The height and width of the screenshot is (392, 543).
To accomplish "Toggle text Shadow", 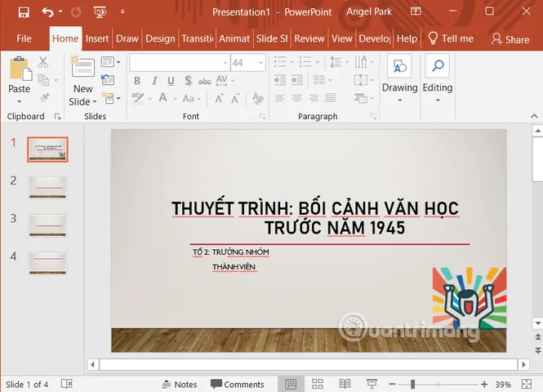I will (x=188, y=81).
